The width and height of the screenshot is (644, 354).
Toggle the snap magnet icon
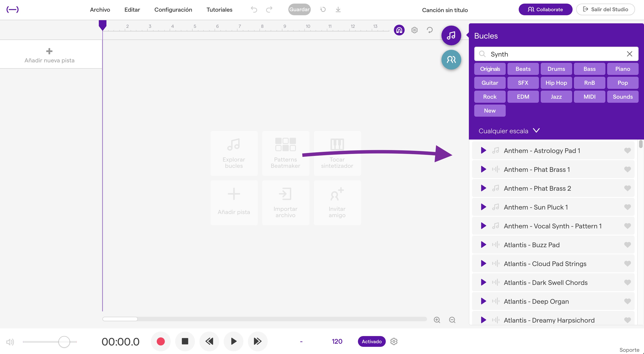point(399,30)
